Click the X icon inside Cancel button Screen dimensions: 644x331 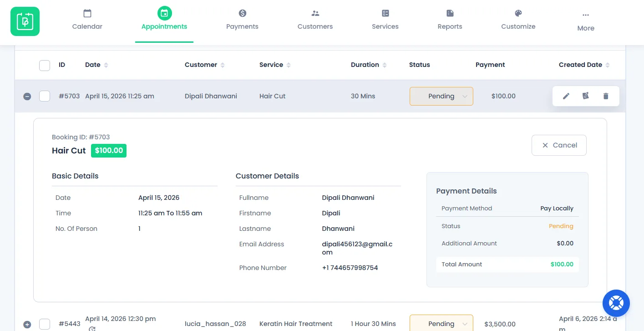click(545, 145)
